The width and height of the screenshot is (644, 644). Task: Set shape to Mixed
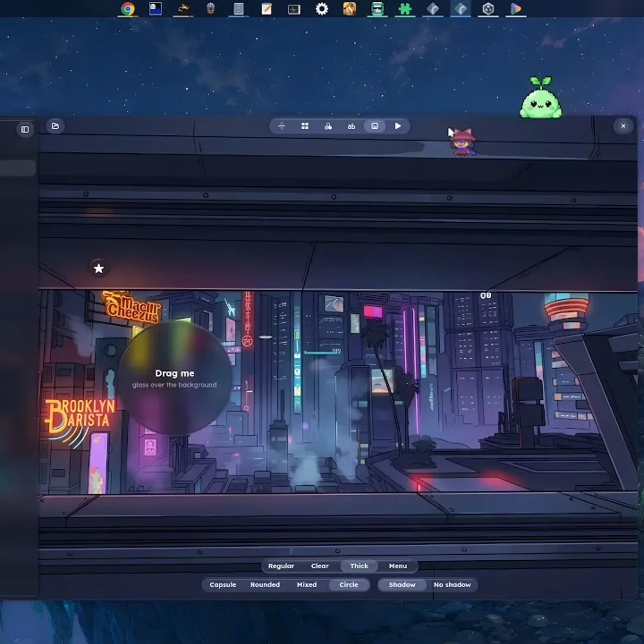tap(307, 585)
